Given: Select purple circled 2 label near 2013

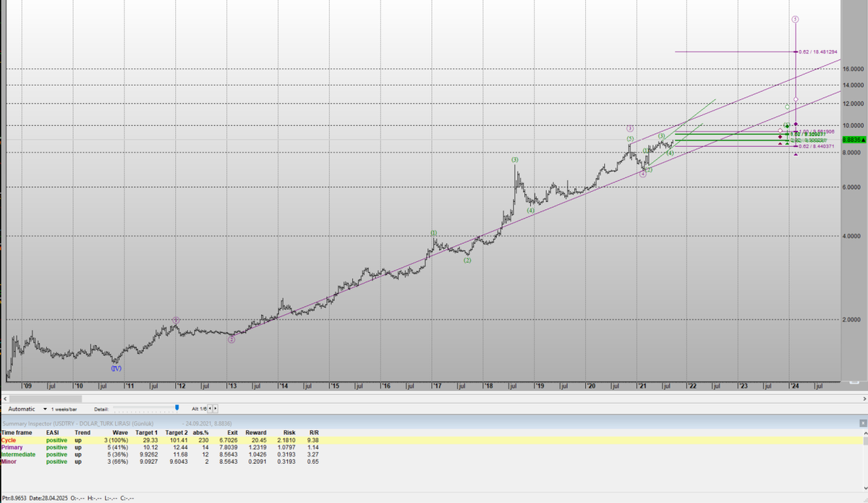Looking at the screenshot, I should (231, 339).
